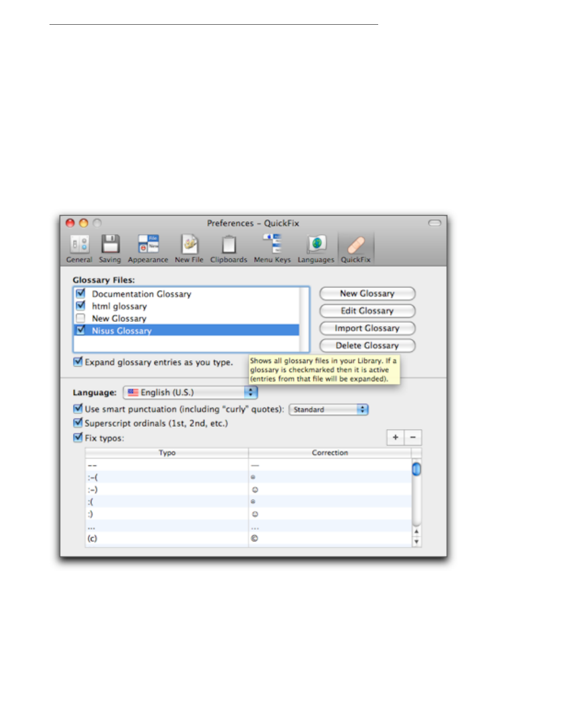
Task: Select the QuickFix preferences icon
Action: point(356,248)
